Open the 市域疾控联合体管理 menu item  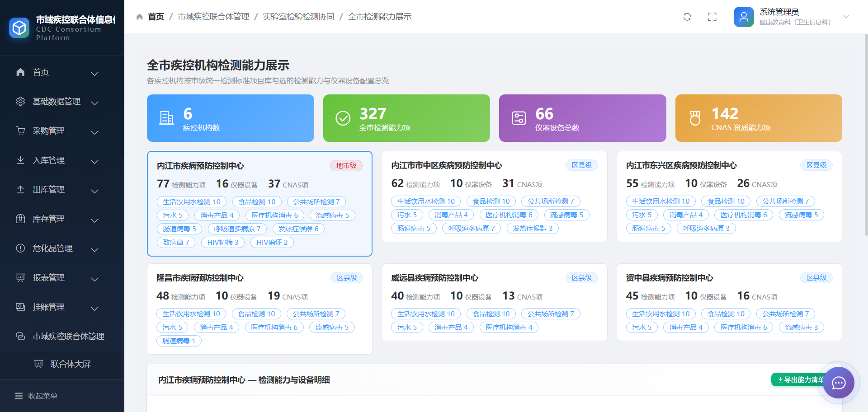pos(62,336)
